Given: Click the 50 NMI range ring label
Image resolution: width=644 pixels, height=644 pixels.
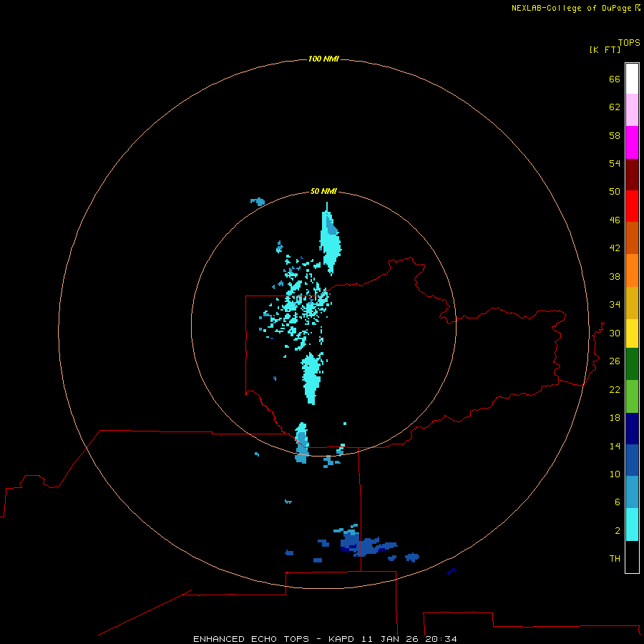Looking at the screenshot, I should tap(323, 191).
